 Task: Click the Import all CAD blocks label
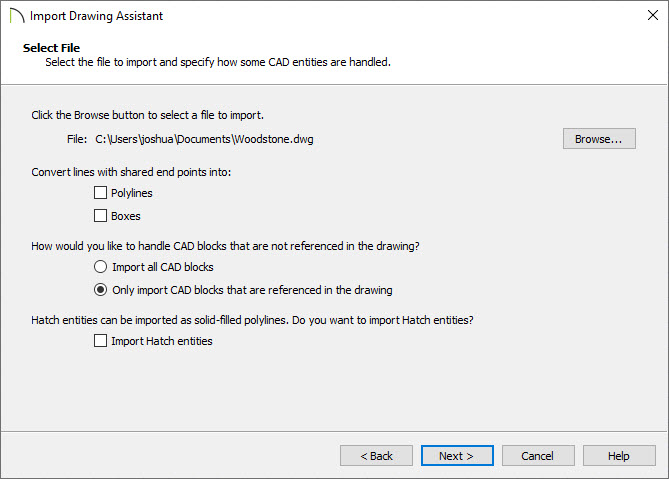tap(163, 267)
